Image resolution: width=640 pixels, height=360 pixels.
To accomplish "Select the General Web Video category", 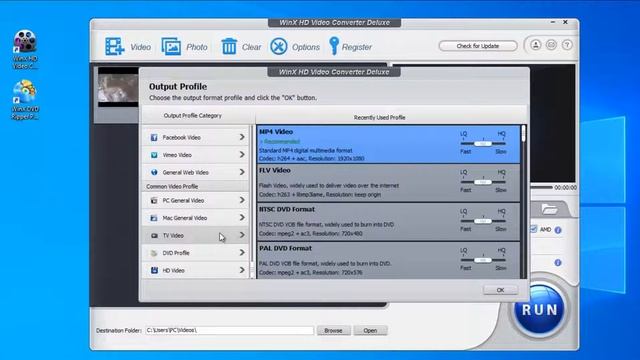I will coord(196,172).
